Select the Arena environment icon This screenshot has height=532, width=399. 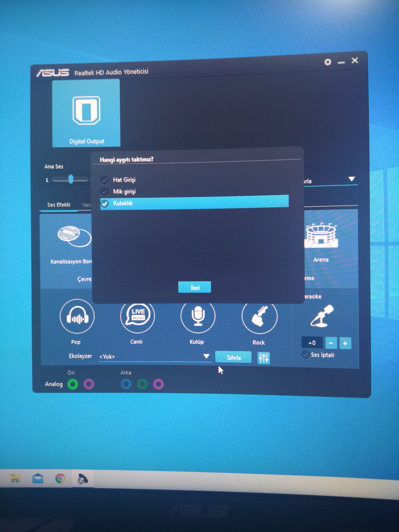tap(321, 236)
